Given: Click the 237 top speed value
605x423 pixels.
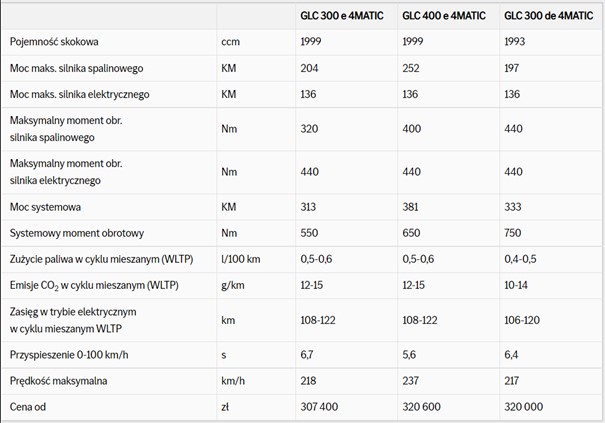Looking at the screenshot, I should [x=412, y=381].
